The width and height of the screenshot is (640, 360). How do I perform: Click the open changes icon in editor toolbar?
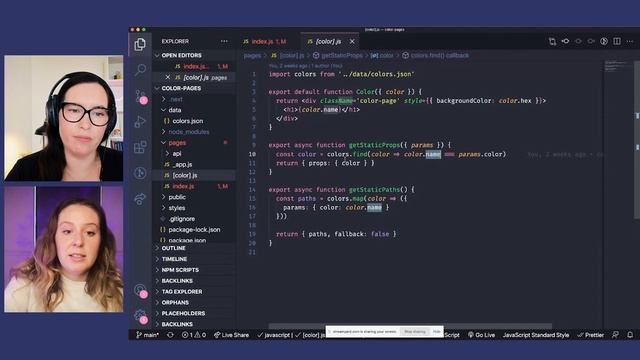tap(552, 41)
